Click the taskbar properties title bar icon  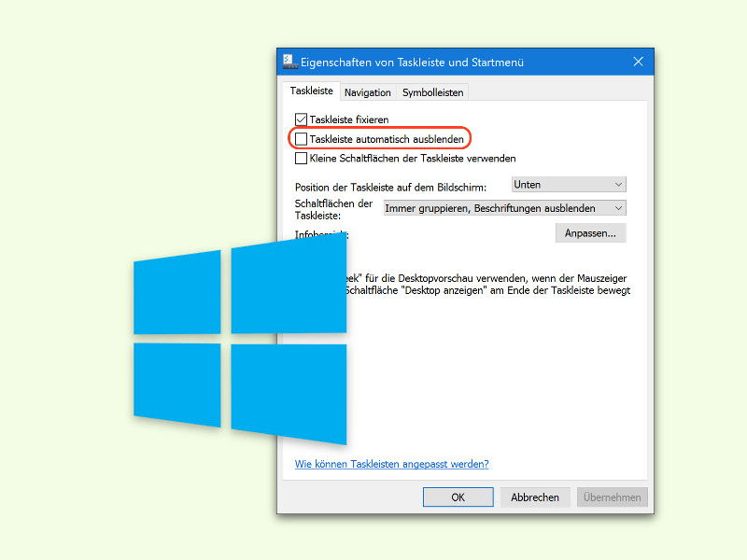coord(289,62)
